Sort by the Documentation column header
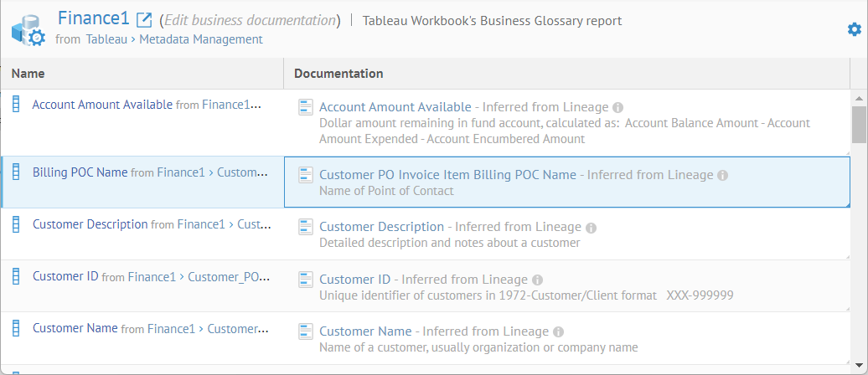The width and height of the screenshot is (868, 375). coord(338,74)
